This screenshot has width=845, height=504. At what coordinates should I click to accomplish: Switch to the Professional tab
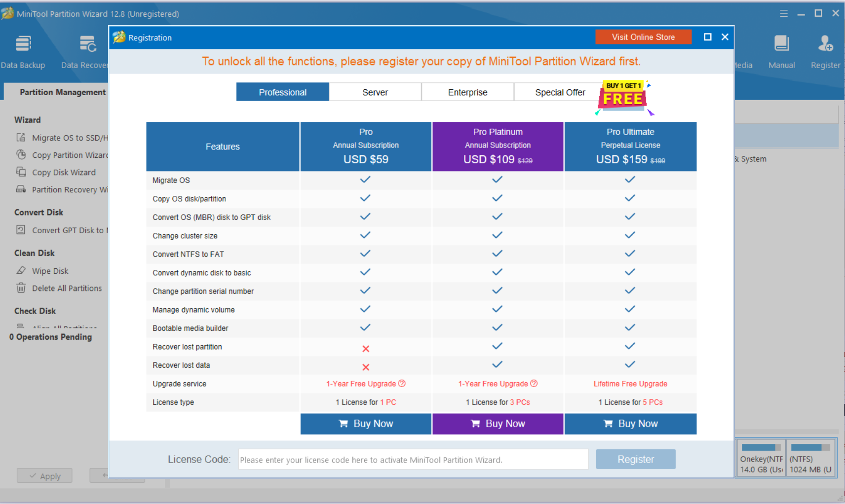[283, 92]
